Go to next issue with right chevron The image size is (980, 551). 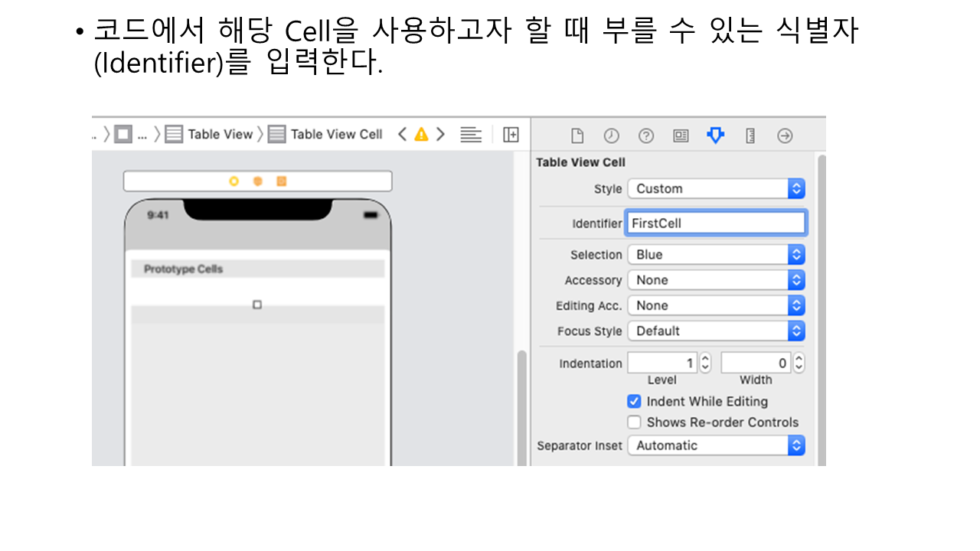[440, 135]
